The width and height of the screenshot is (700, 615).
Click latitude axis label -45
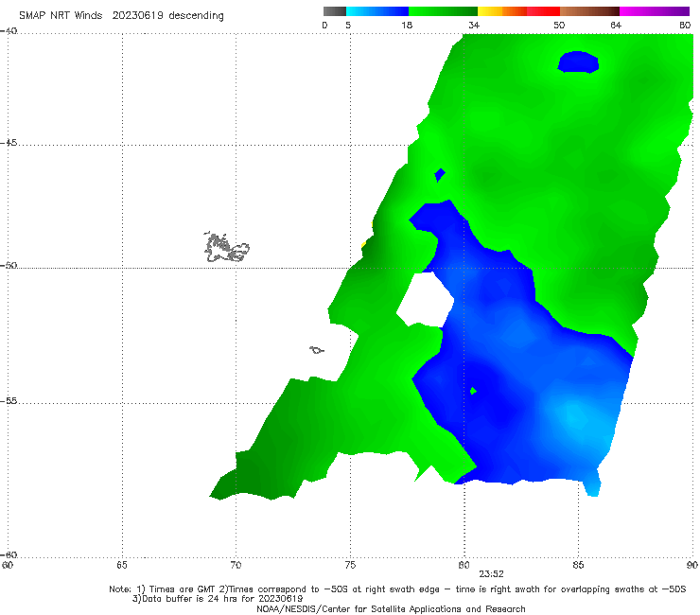point(9,143)
